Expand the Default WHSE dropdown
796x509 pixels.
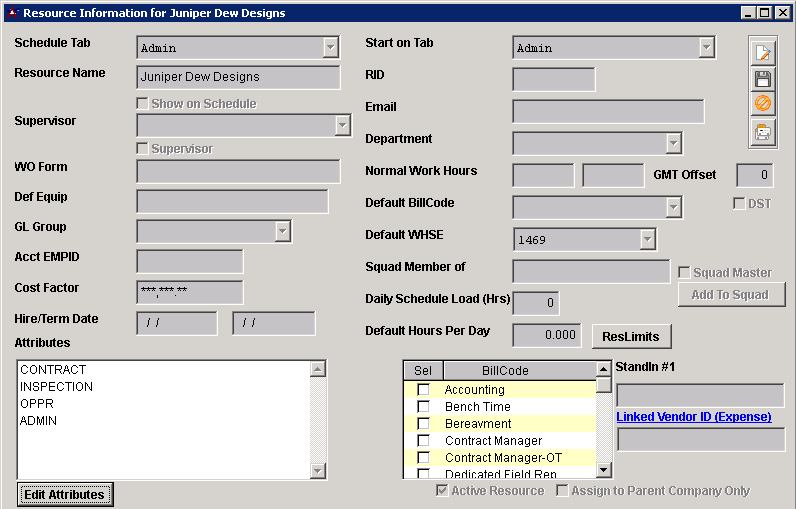pyautogui.click(x=647, y=239)
